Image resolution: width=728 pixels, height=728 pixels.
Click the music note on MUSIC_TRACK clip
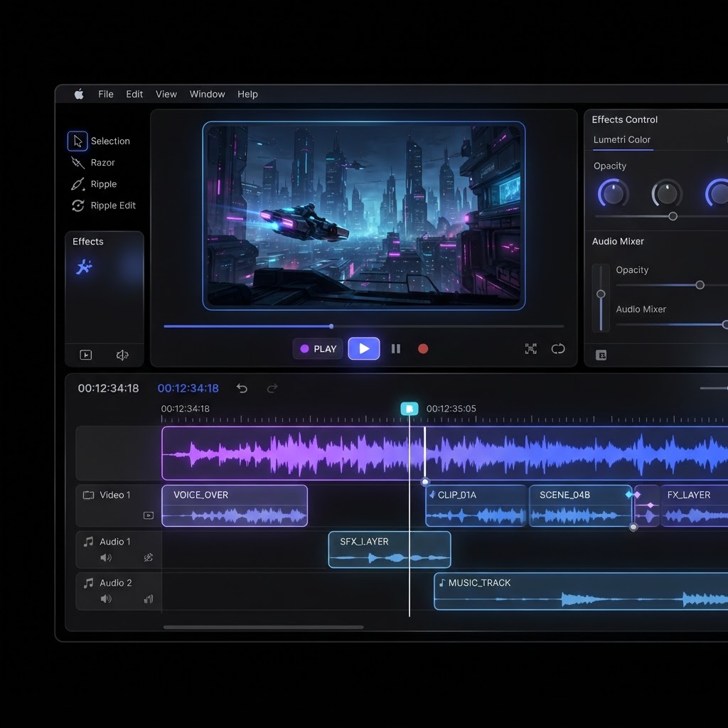(x=442, y=583)
